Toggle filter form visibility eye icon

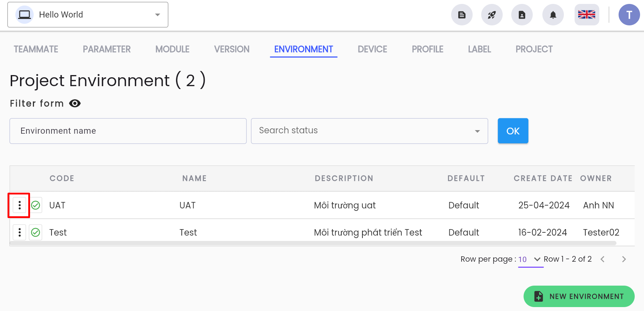click(75, 103)
